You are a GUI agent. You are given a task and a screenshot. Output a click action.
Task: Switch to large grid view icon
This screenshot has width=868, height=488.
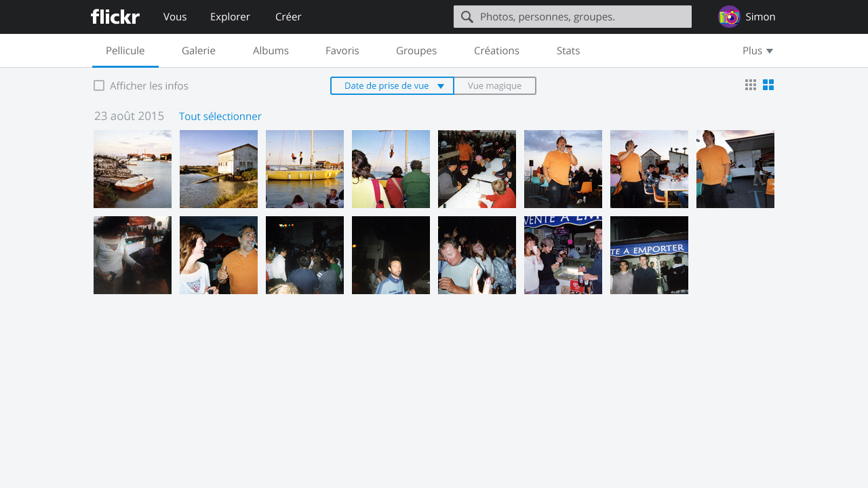768,85
